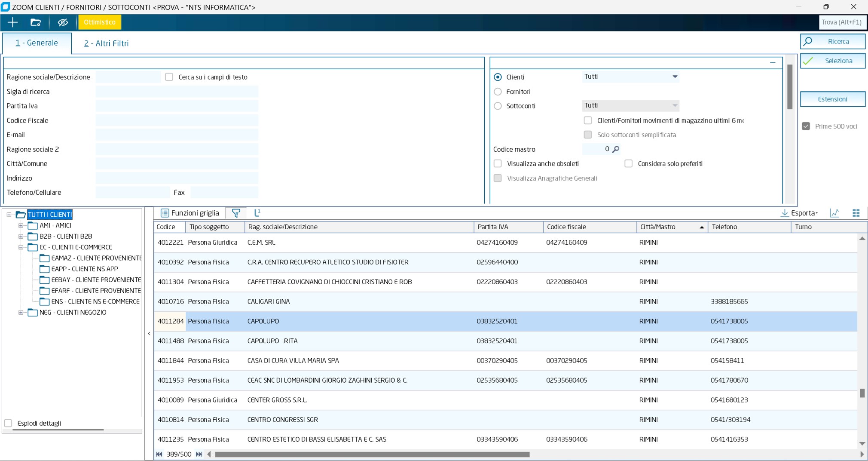The width and height of the screenshot is (868, 461).
Task: Go to the first record navigation arrow
Action: (x=159, y=454)
